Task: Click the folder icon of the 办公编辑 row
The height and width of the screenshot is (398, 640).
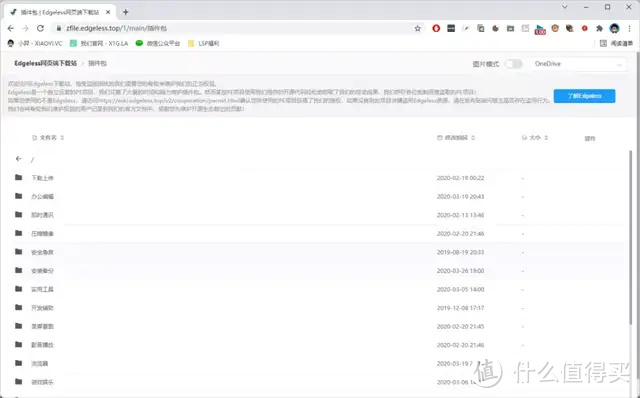Action: pyautogui.click(x=18, y=196)
